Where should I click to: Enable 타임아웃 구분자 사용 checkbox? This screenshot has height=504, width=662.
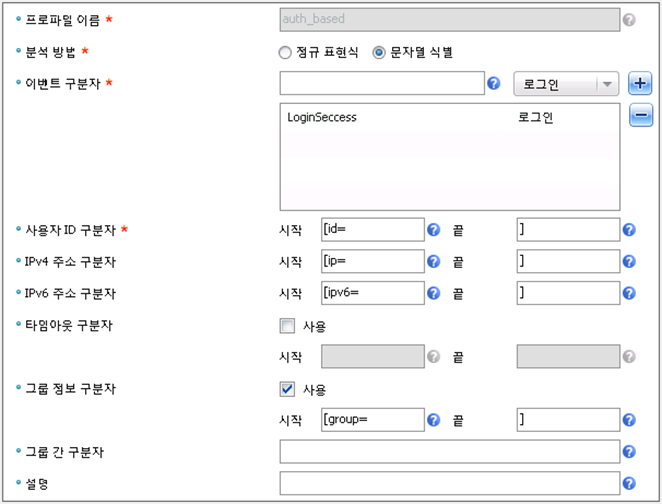(287, 325)
